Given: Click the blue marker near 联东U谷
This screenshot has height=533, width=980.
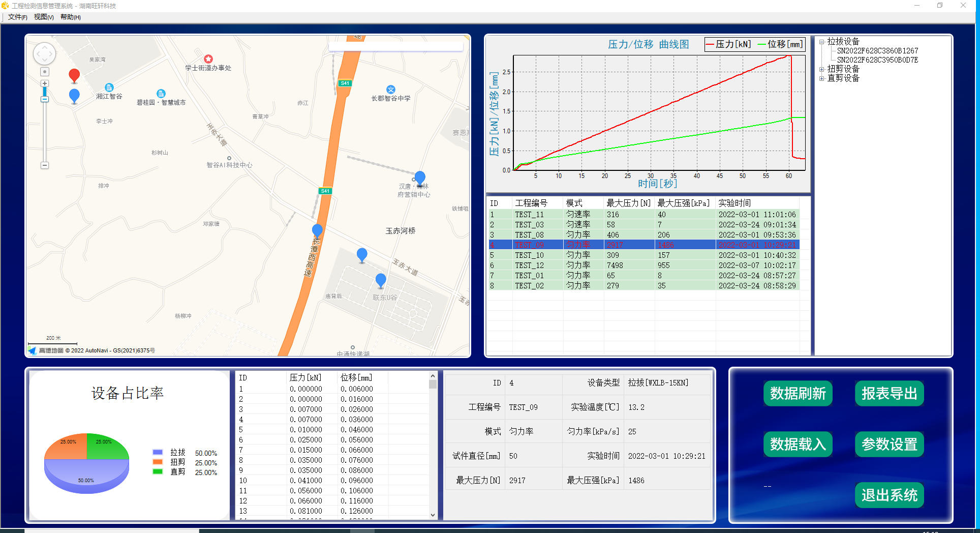Looking at the screenshot, I should pos(381,280).
